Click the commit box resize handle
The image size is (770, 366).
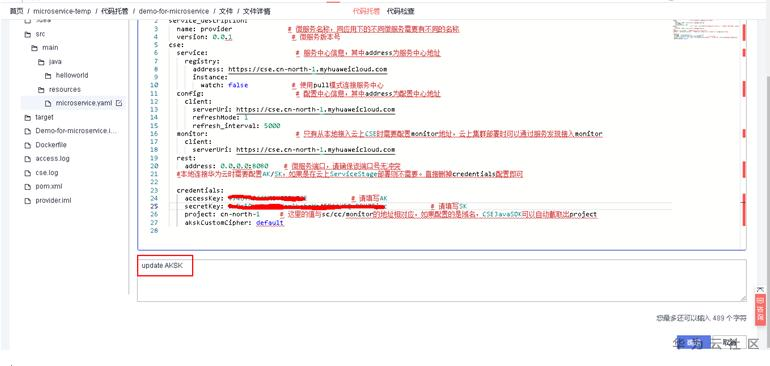point(743,298)
